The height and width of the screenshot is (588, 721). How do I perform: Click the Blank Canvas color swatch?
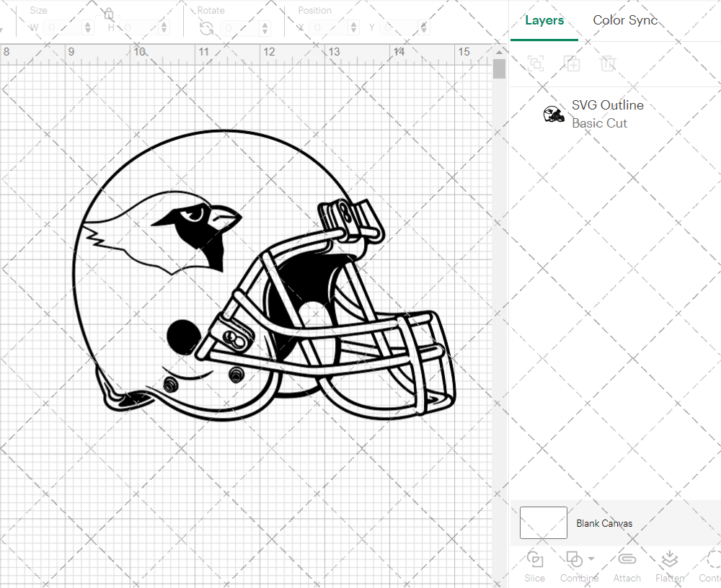(x=543, y=522)
